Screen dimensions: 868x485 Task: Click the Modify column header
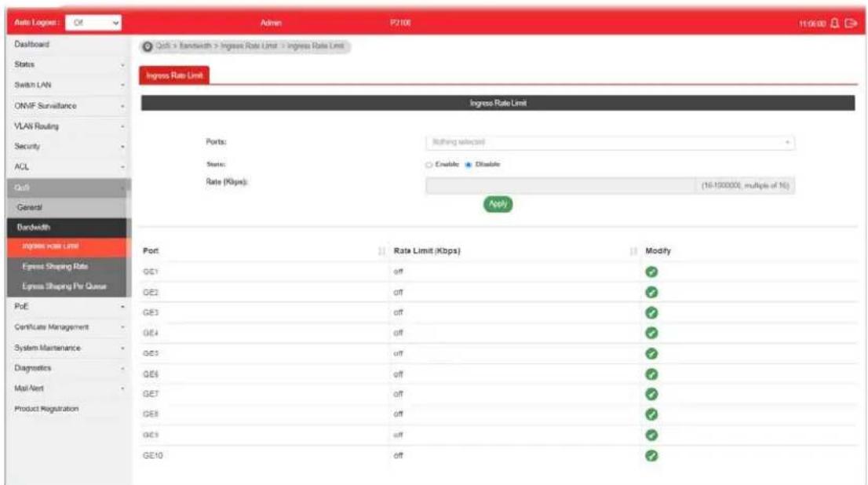pyautogui.click(x=658, y=251)
